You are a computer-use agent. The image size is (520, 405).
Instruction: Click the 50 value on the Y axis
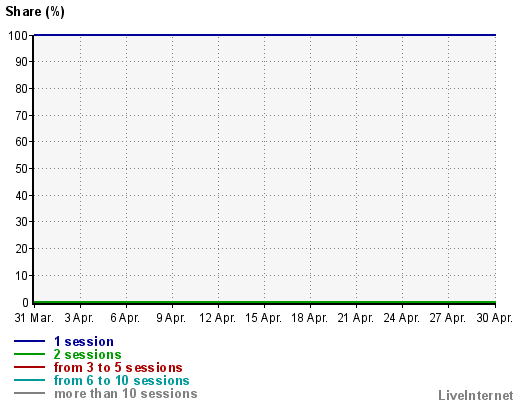[22, 169]
